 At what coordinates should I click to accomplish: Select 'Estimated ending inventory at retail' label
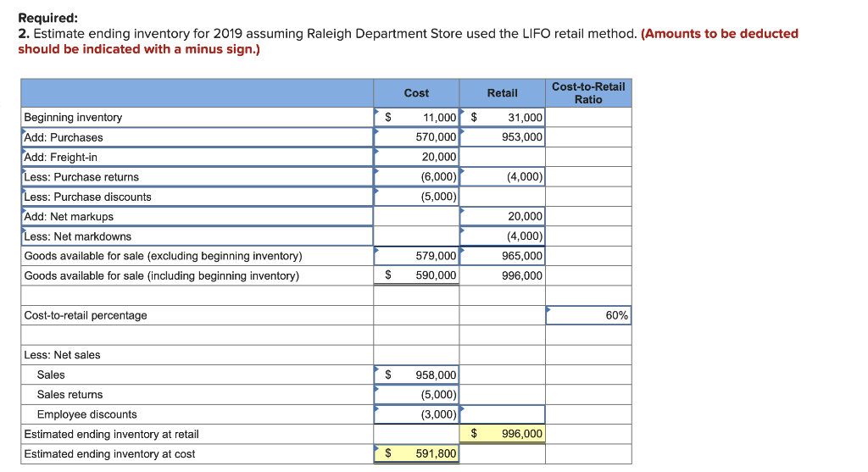click(111, 435)
